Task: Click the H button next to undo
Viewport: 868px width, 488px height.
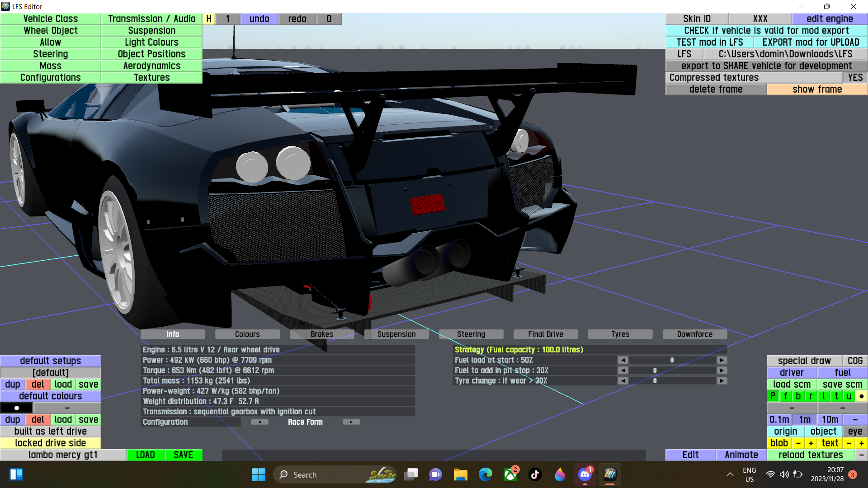Action: (208, 19)
